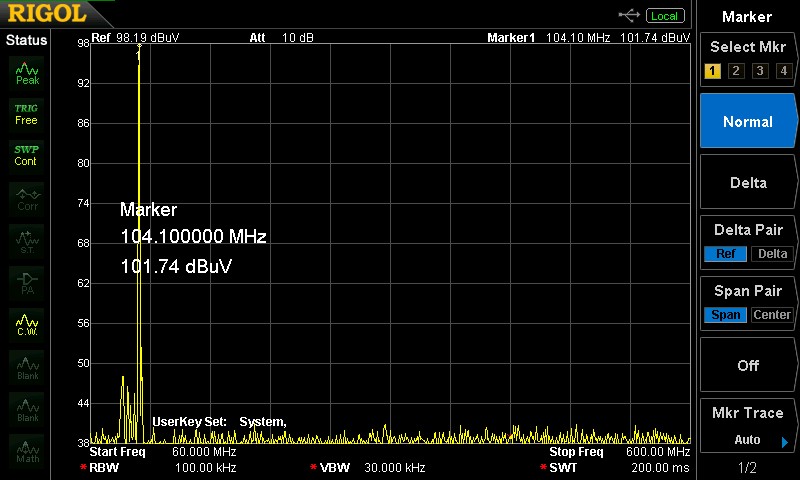This screenshot has height=480, width=800.
Task: Select marker number 2
Action: [735, 71]
